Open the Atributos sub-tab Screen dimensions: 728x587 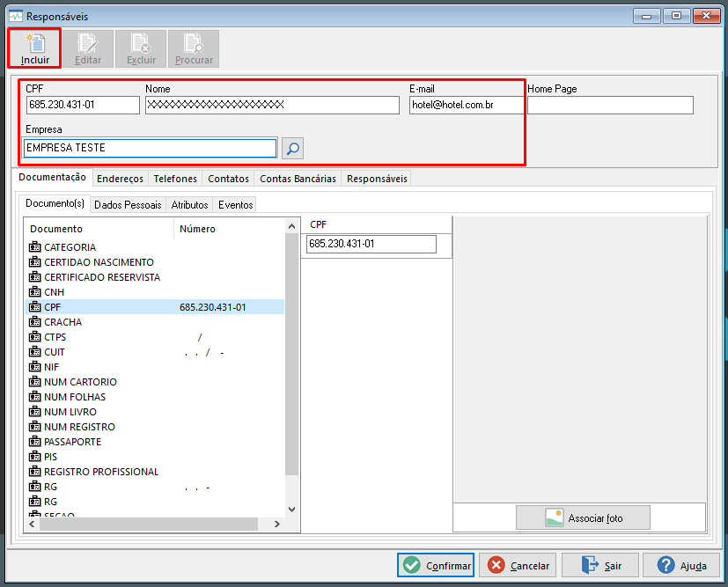click(x=189, y=205)
